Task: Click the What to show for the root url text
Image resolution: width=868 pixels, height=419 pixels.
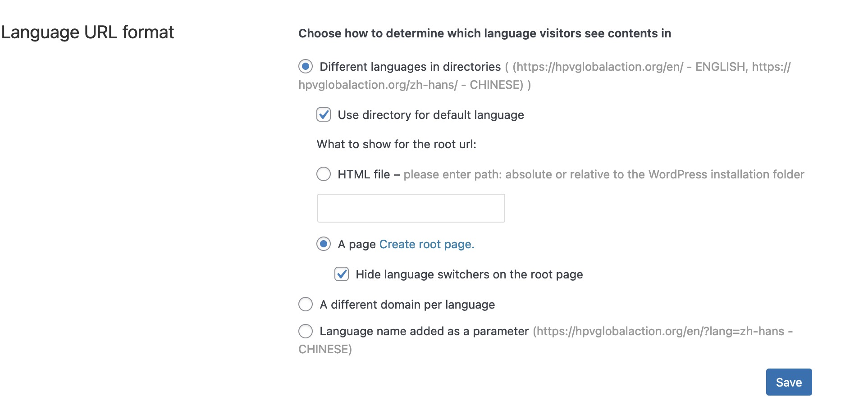Action: click(397, 144)
